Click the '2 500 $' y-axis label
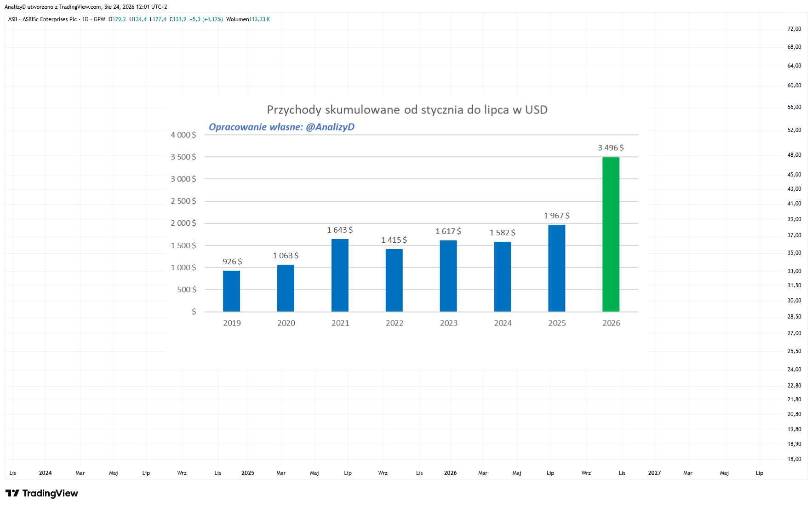This screenshot has height=507, width=812. coord(183,201)
